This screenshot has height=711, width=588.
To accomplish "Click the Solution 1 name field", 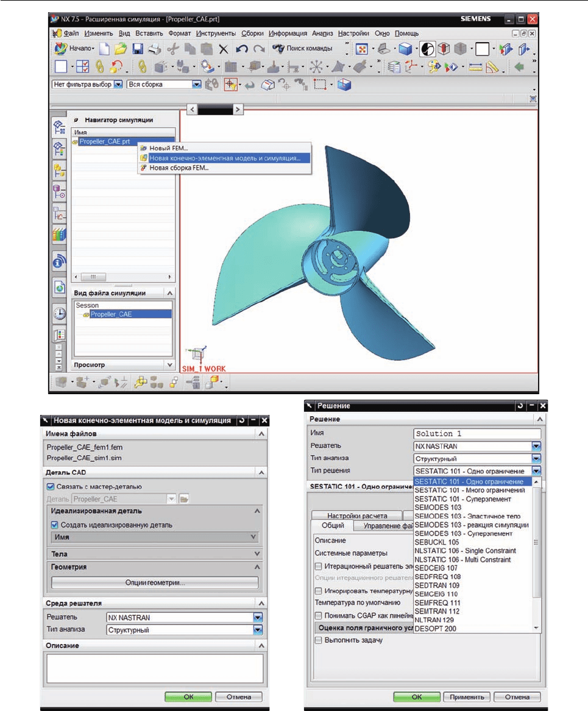I will pyautogui.click(x=477, y=434).
